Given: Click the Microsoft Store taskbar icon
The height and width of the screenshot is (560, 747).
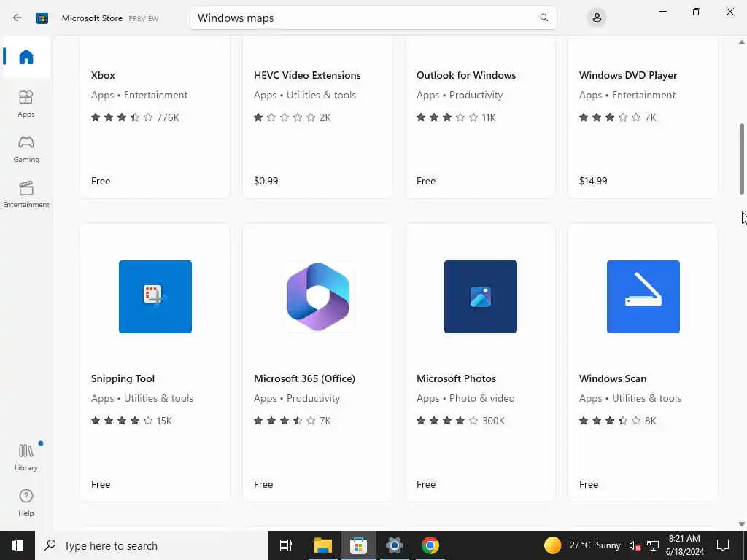Looking at the screenshot, I should 358,545.
